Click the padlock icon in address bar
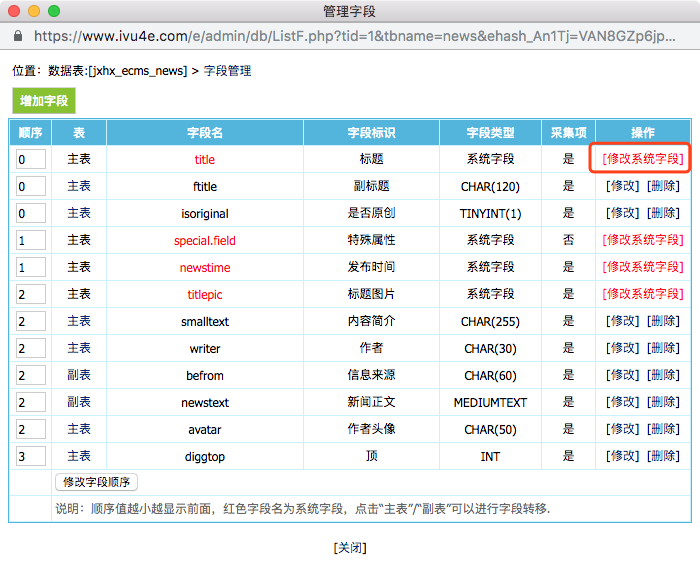700x588 pixels. point(18,34)
